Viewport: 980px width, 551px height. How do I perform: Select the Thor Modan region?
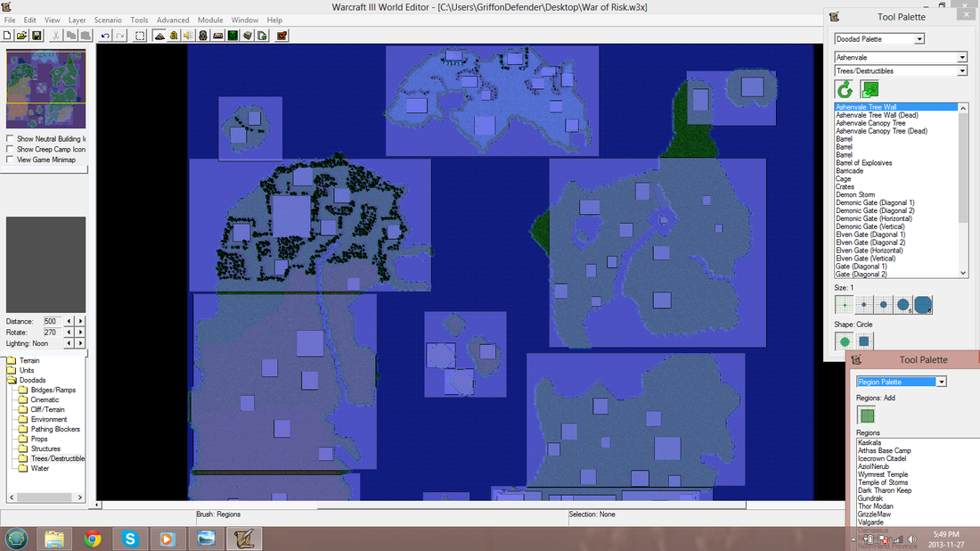point(875,506)
